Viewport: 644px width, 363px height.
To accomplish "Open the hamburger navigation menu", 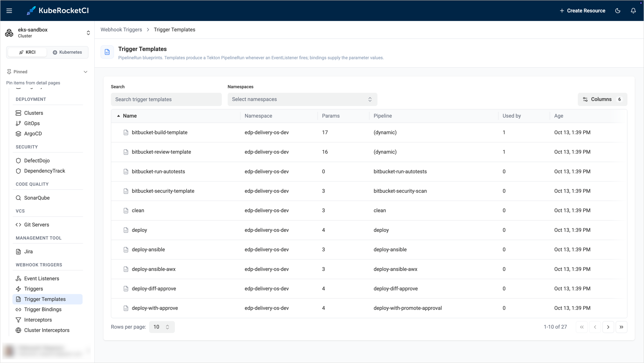I will tap(9, 11).
